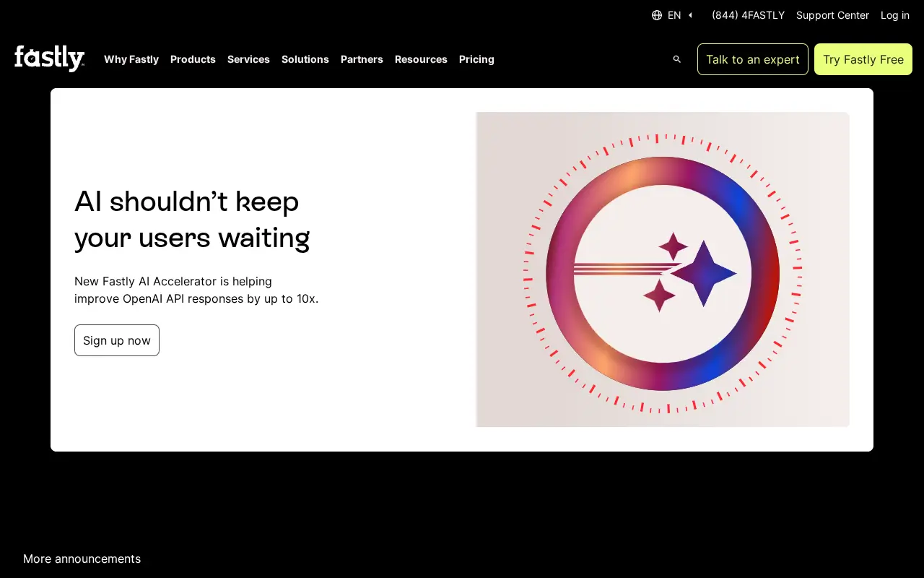
Task: Open the Products menu
Action: click(x=193, y=59)
